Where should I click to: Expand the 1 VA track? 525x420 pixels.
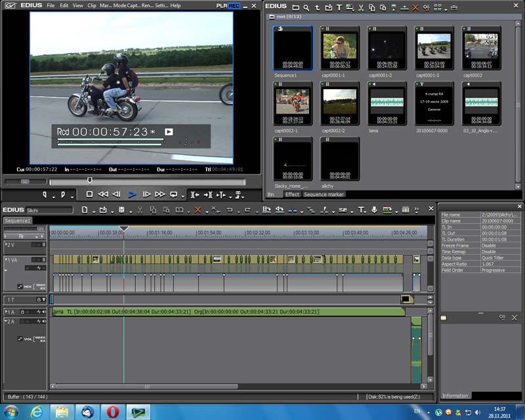[6, 260]
